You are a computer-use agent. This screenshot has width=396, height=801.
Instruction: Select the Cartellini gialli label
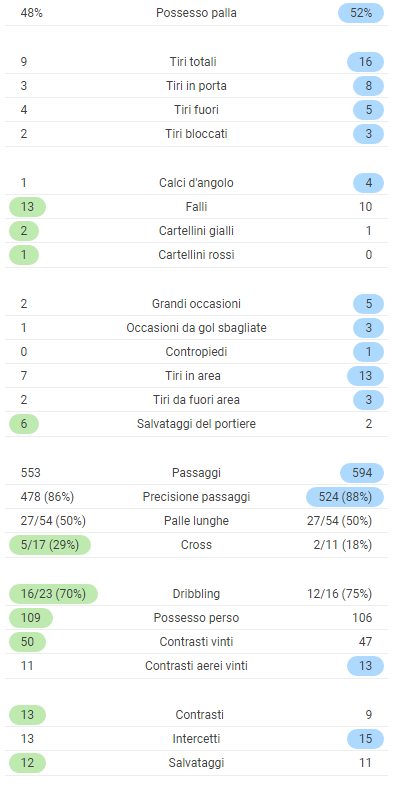pyautogui.click(x=196, y=231)
